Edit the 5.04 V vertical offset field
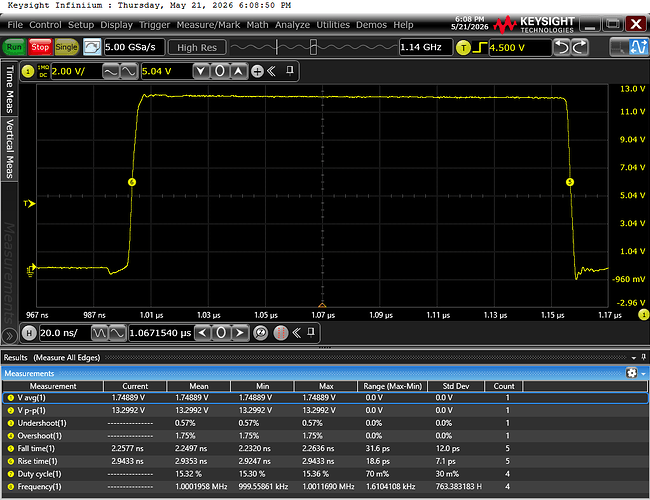This screenshot has height=500, width=650. (166, 71)
